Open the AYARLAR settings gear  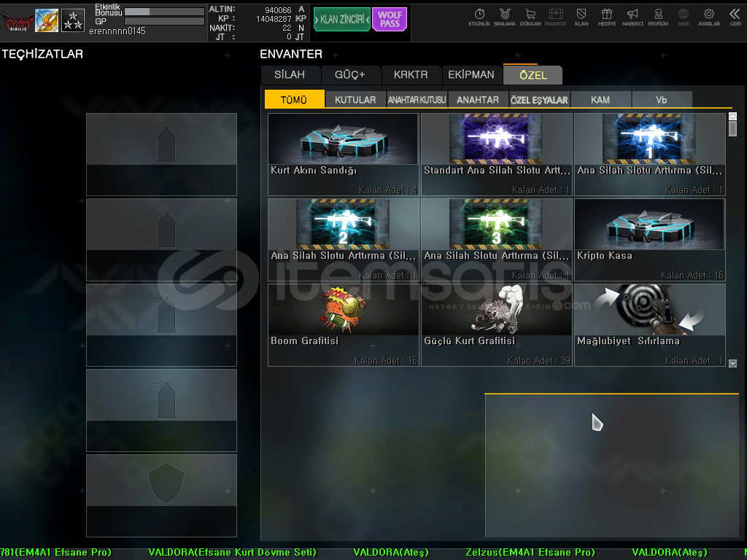point(709,17)
